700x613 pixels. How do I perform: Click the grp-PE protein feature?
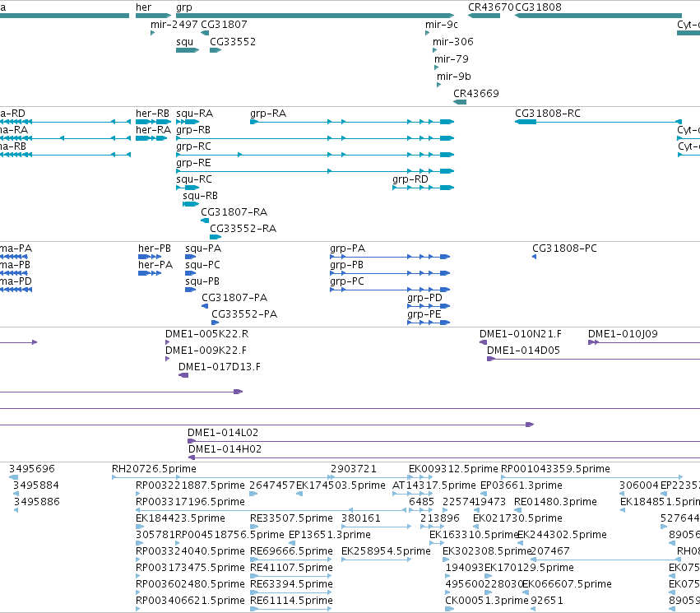click(429, 323)
